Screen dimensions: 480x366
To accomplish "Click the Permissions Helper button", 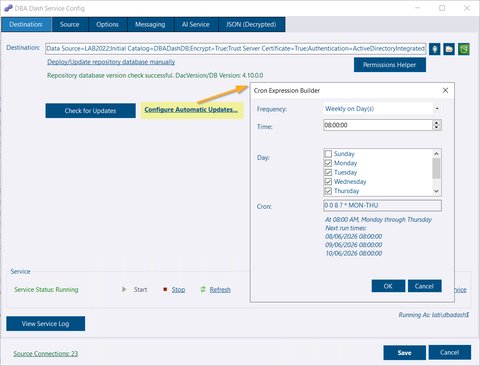I will (x=390, y=65).
